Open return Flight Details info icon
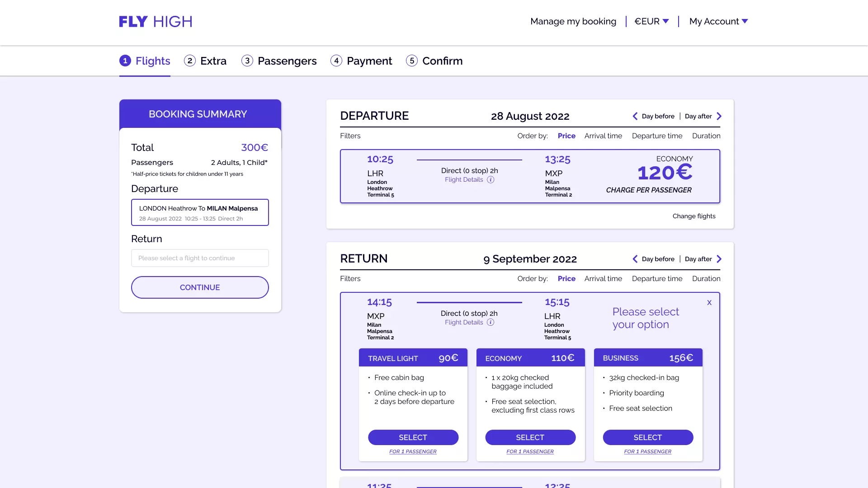 tap(491, 323)
